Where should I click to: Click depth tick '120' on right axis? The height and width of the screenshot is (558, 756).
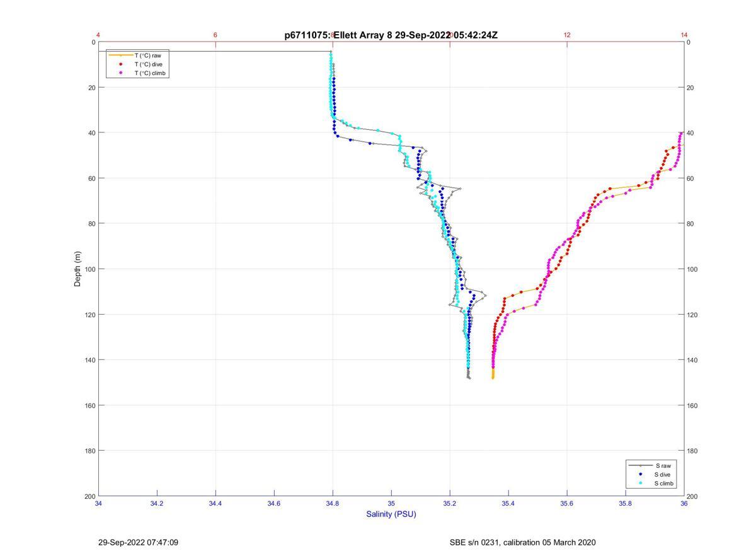[x=693, y=315]
